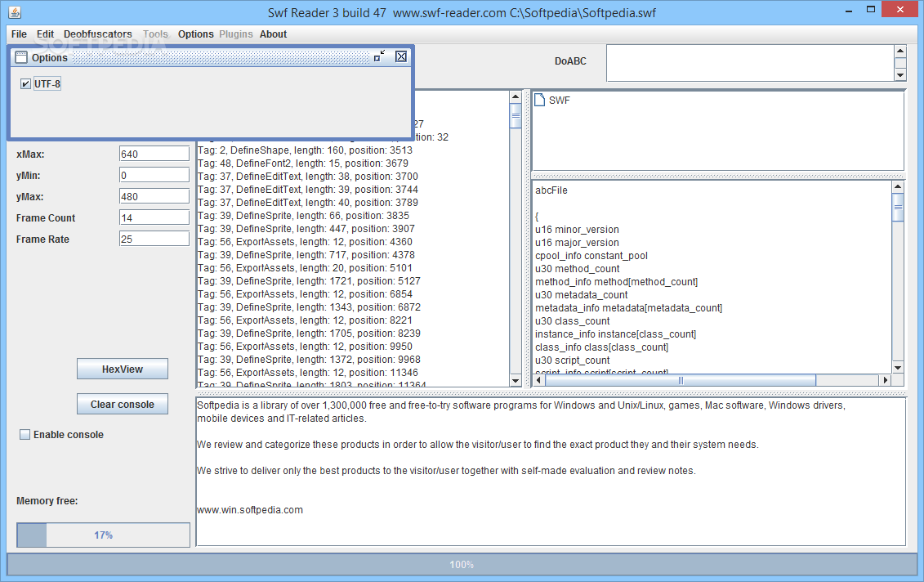Click 'abcFile' heading in structure panel

(551, 190)
